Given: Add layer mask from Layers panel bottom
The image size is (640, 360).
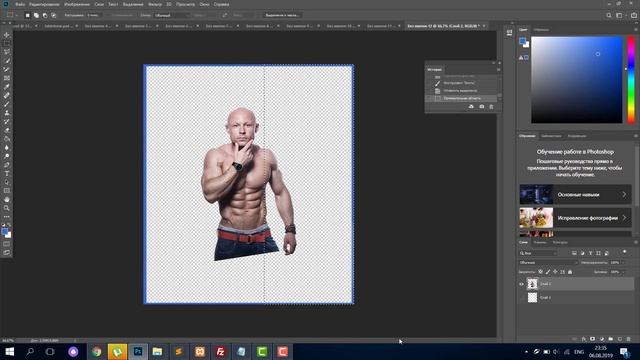Looking at the screenshot, I should click(x=593, y=339).
